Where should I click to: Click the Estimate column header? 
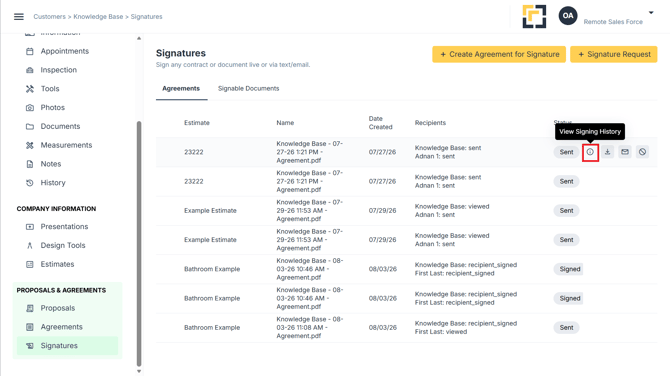(x=197, y=123)
